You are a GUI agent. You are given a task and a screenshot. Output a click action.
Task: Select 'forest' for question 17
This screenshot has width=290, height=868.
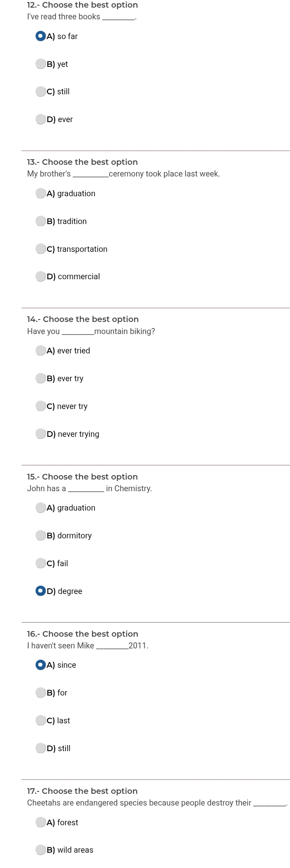pyautogui.click(x=41, y=822)
